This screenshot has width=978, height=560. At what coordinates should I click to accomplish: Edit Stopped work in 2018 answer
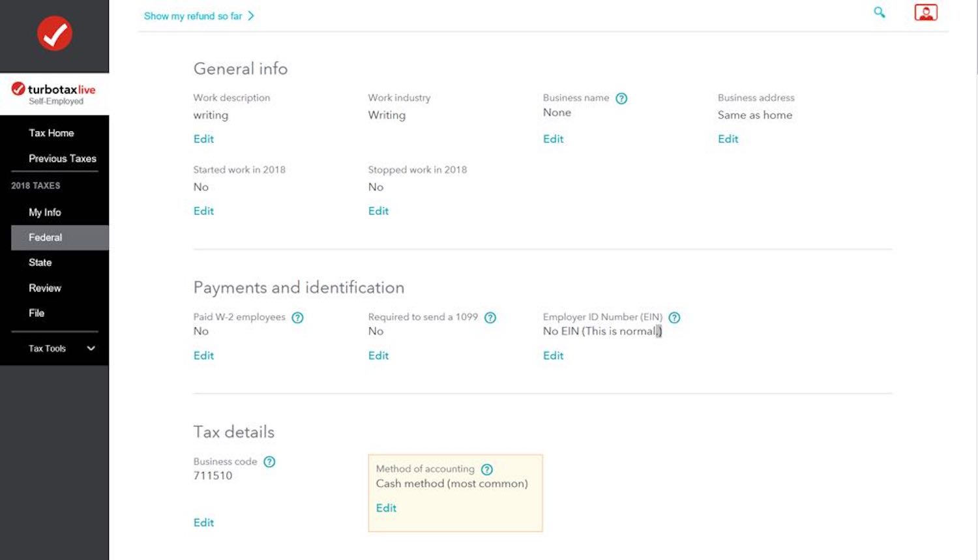(x=378, y=211)
